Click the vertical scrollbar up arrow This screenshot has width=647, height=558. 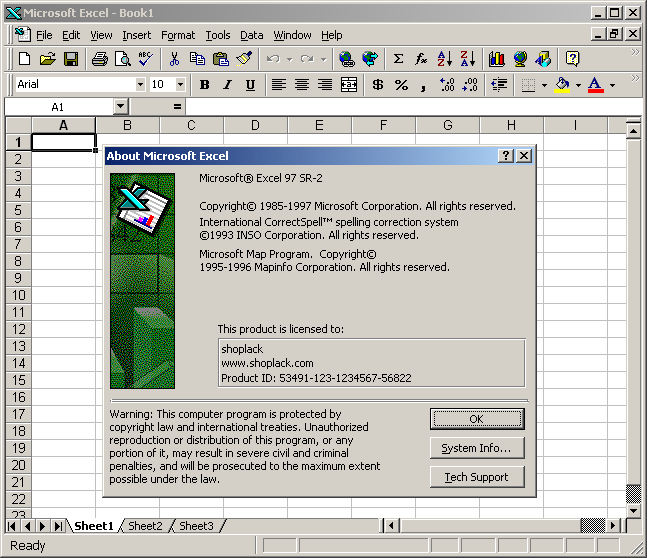point(633,132)
